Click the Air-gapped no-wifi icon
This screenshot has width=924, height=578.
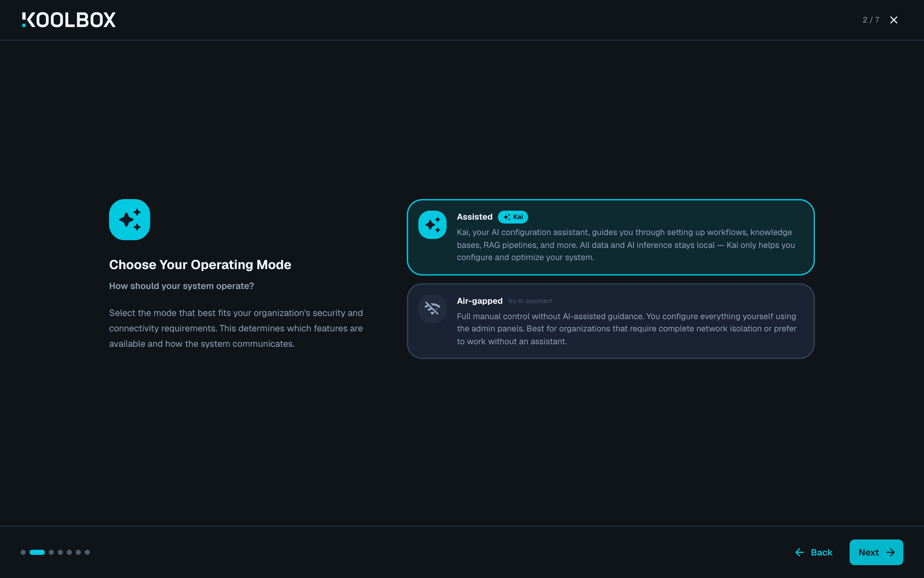click(x=432, y=309)
